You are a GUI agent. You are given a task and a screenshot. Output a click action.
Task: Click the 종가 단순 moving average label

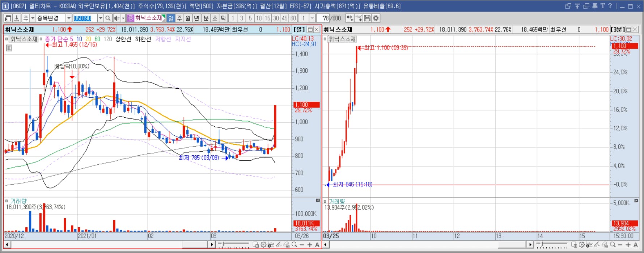[56, 39]
